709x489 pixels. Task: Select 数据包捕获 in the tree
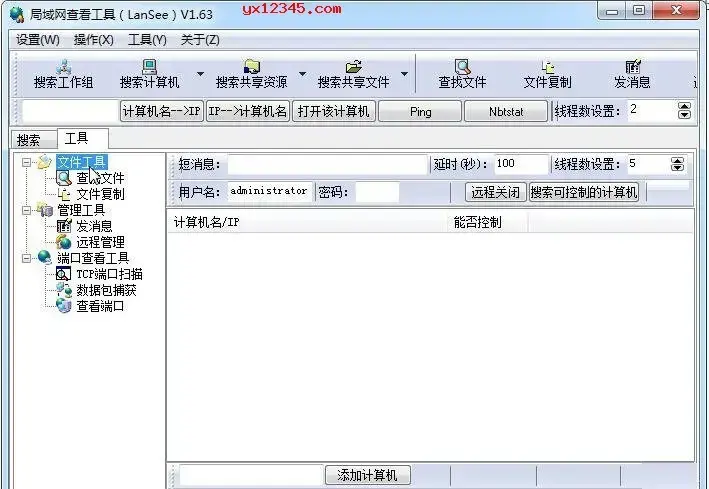tap(106, 290)
